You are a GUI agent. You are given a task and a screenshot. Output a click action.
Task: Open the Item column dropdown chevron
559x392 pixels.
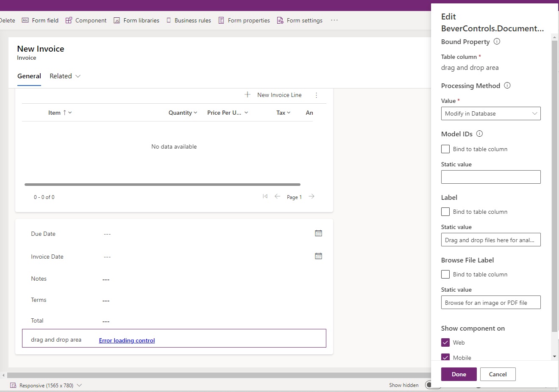click(70, 113)
